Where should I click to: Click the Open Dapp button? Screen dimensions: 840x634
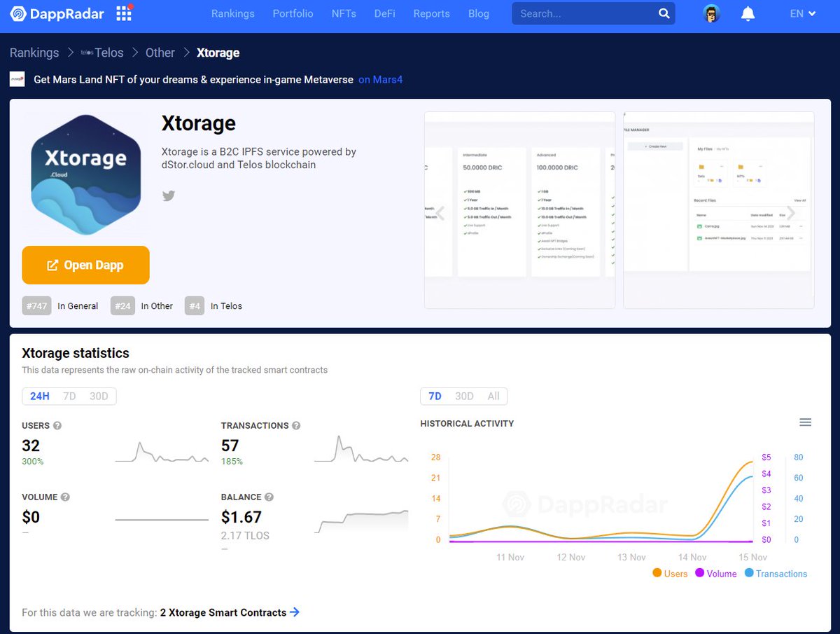pyautogui.click(x=85, y=265)
